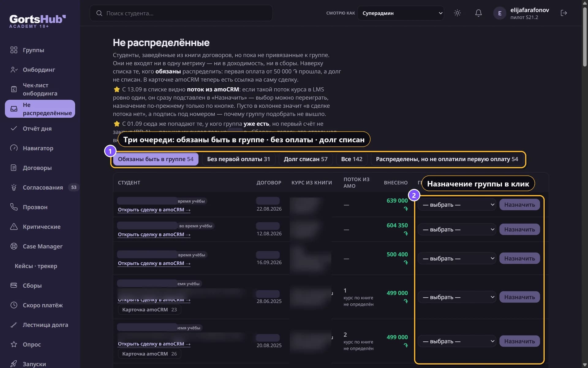The height and width of the screenshot is (368, 588).
Task: Click the Скоро платёж clock icon
Action: 14,305
